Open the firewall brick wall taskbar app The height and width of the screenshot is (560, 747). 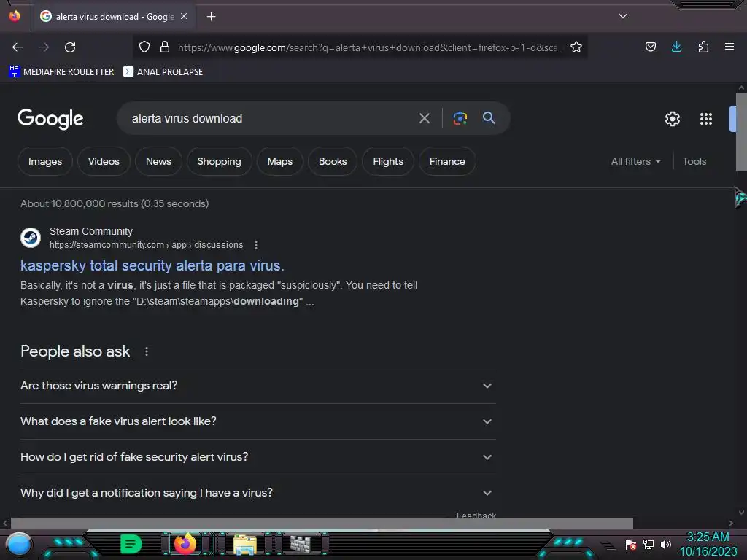301,543
